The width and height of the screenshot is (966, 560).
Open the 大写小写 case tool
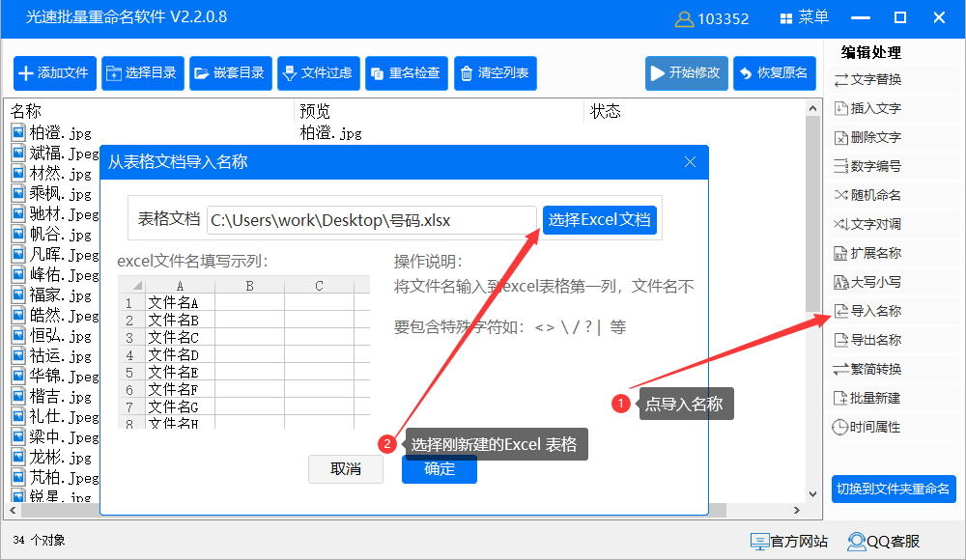[868, 282]
